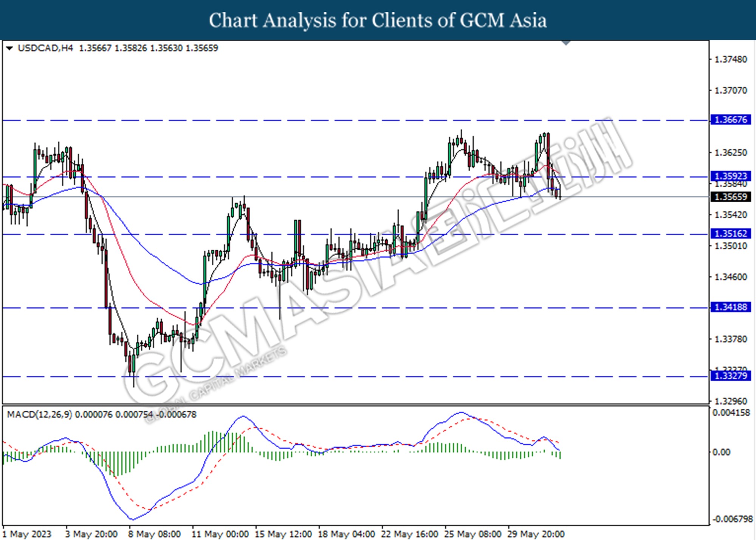Click the -0.006798 MACD scale value
756x540 pixels.
[732, 519]
